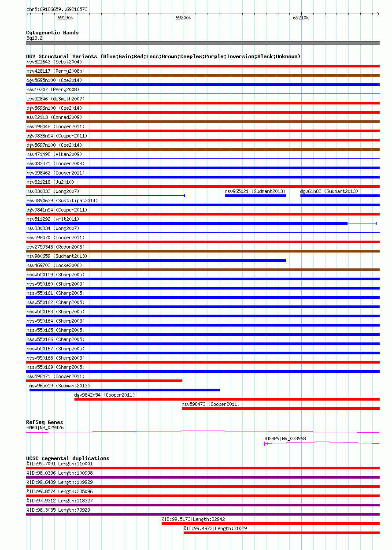Click the SMA4|NR_029426 gene label
Screen dimensions: 392x550
45,427
